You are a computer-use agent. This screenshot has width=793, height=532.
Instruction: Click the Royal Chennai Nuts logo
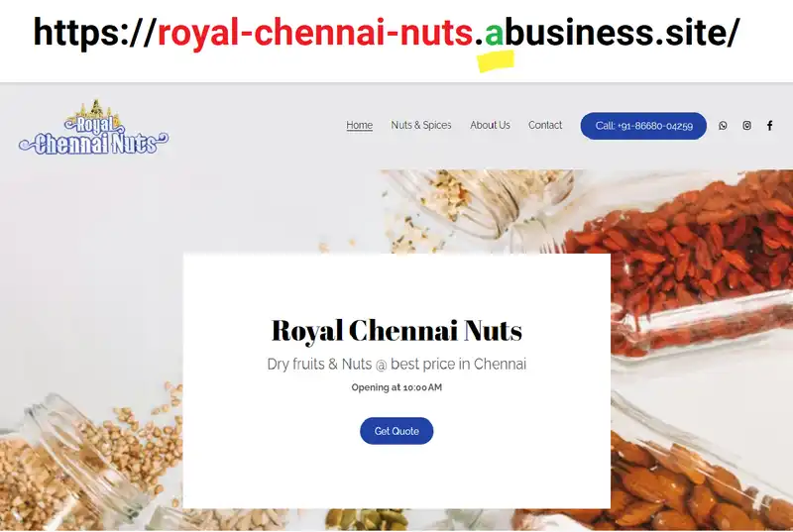[93, 128]
